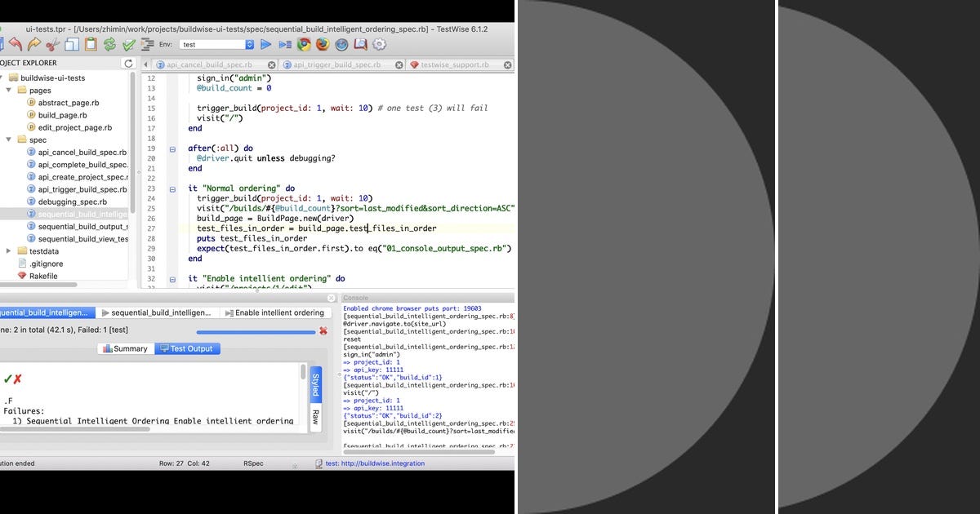The width and height of the screenshot is (980, 514).
Task: Run tests with the blue play icon
Action: pos(266,45)
